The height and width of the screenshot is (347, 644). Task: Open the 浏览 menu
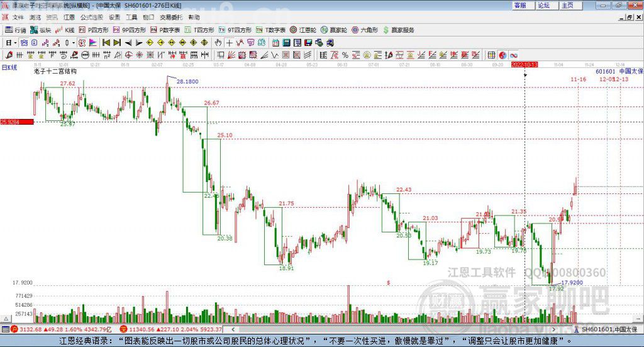point(35,17)
